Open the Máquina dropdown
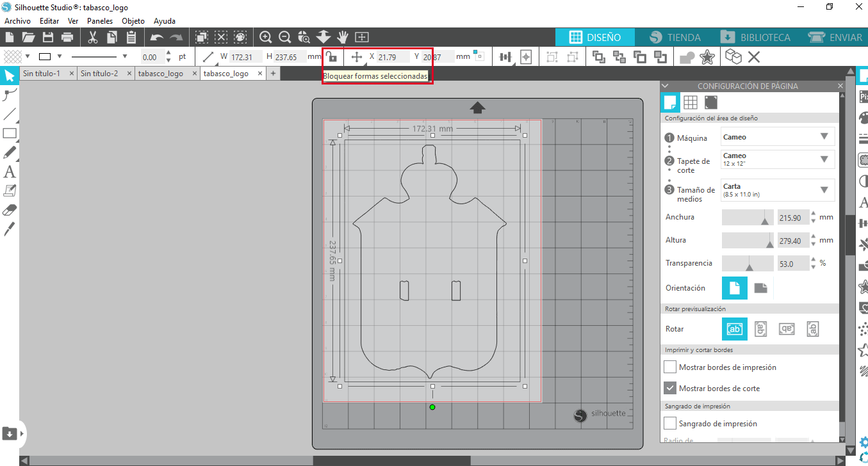 click(778, 137)
